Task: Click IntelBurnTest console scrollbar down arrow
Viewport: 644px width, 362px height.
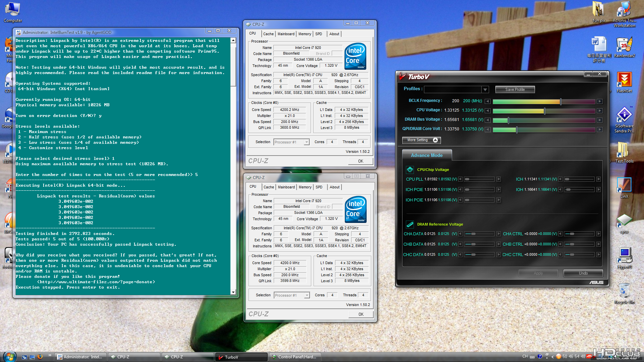Action: tap(233, 292)
